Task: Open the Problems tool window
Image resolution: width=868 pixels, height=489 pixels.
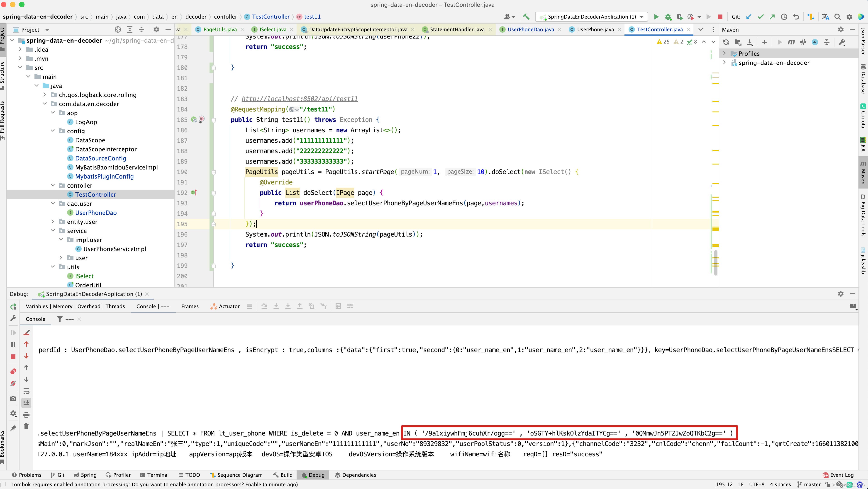Action: [26, 475]
